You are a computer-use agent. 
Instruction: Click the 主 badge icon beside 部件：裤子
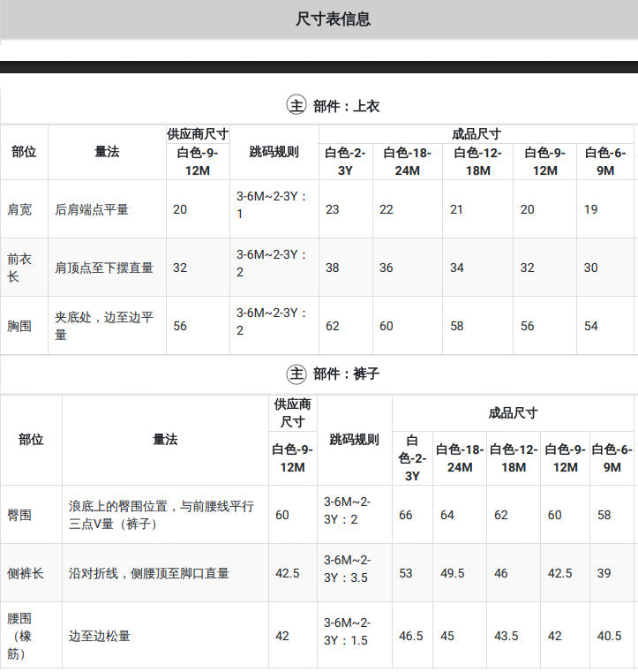296,374
